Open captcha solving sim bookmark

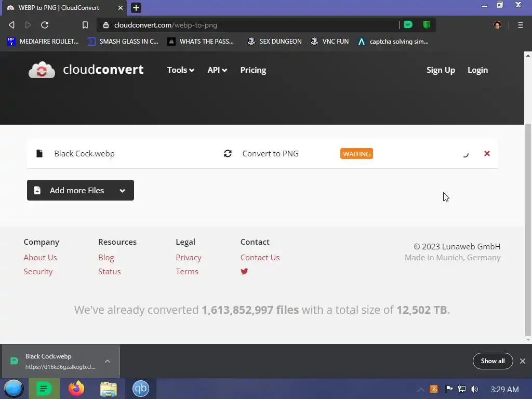click(393, 42)
